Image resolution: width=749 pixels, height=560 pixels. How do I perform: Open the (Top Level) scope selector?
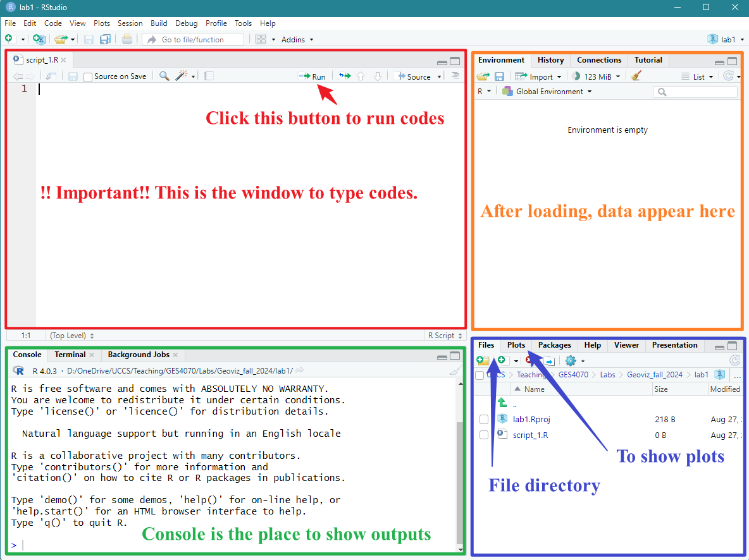pos(71,336)
